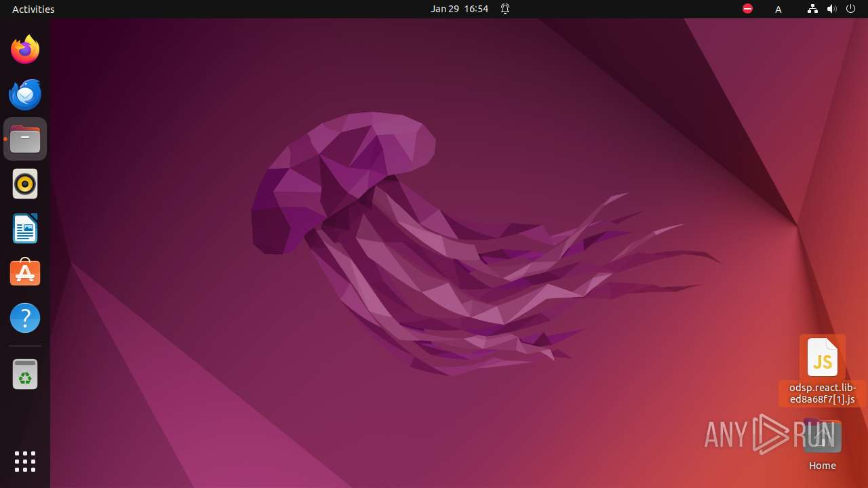Image resolution: width=868 pixels, height=488 pixels.
Task: Open the clock and calendar menu
Action: 459,9
